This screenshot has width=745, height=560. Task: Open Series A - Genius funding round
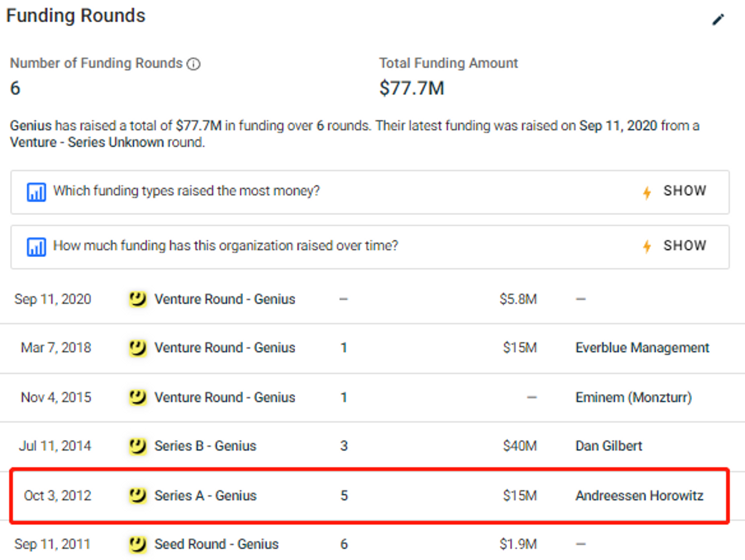[205, 496]
